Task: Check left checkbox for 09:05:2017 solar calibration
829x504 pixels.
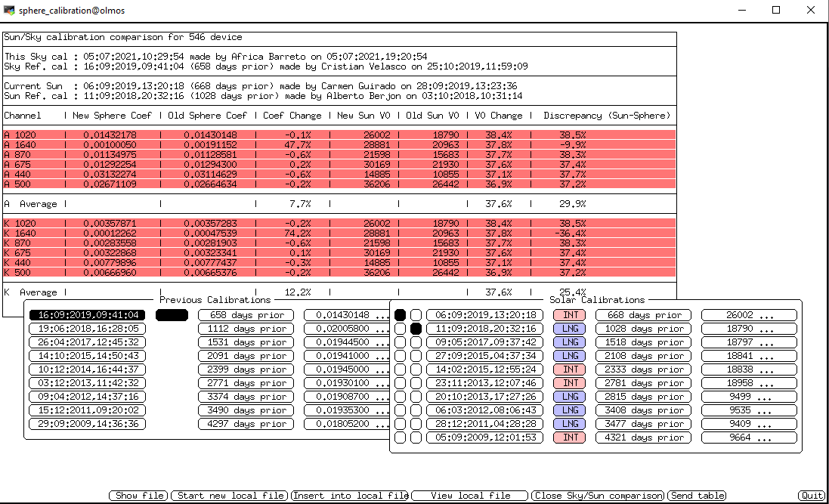Action: coord(400,342)
